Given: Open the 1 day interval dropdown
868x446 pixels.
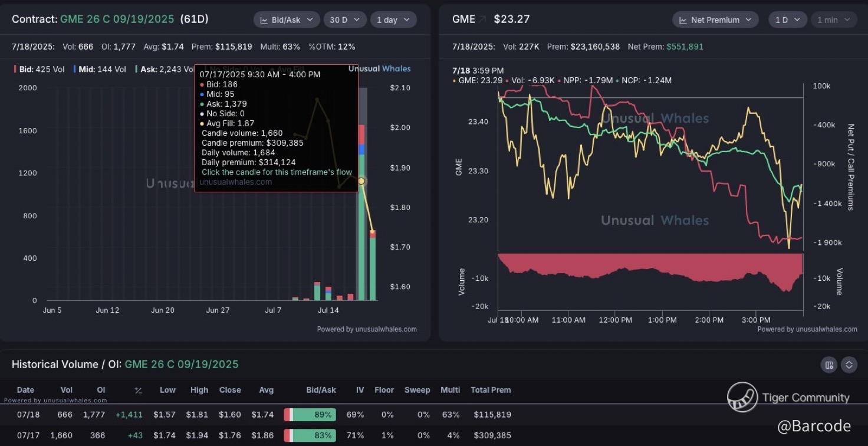Looking at the screenshot, I should coord(393,19).
